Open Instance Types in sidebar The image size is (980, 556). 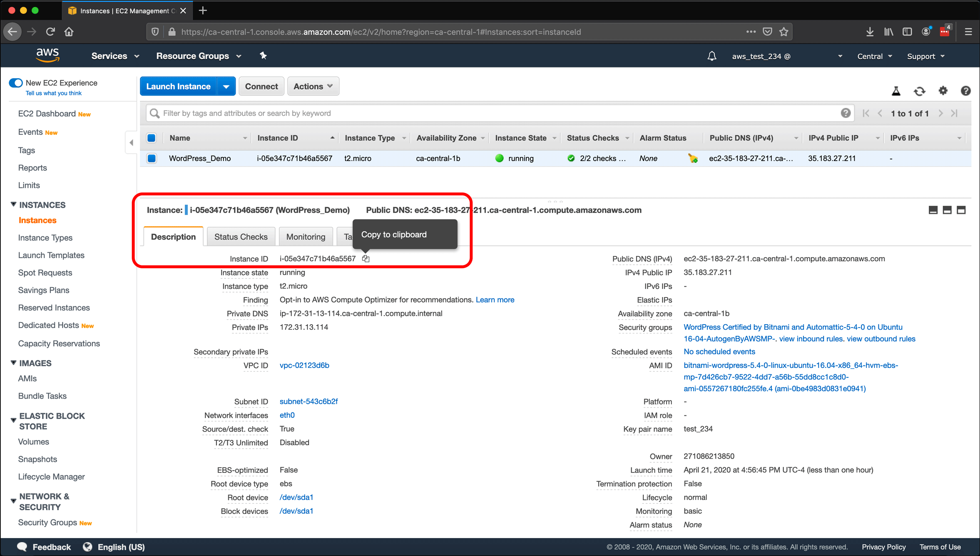tap(45, 238)
